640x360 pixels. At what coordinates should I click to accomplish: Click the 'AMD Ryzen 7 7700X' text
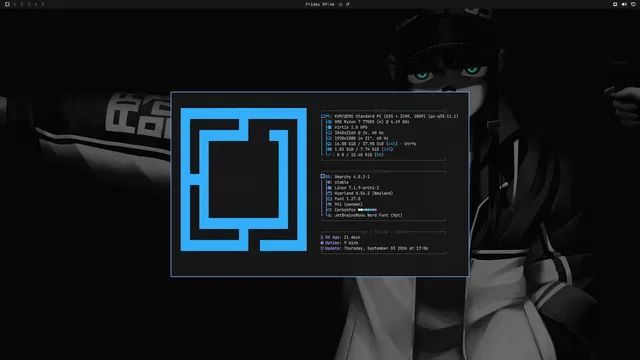[355, 122]
